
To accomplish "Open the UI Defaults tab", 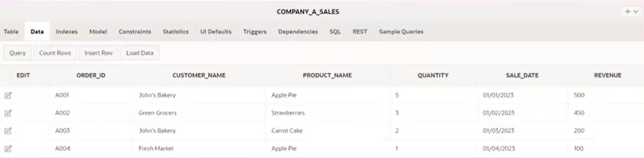I will (216, 31).
